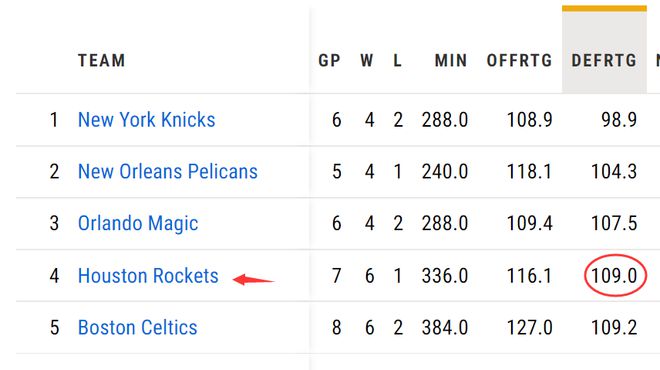This screenshot has width=660, height=370.
Task: Click the red arrow beside Houston Rockets
Action: point(253,279)
